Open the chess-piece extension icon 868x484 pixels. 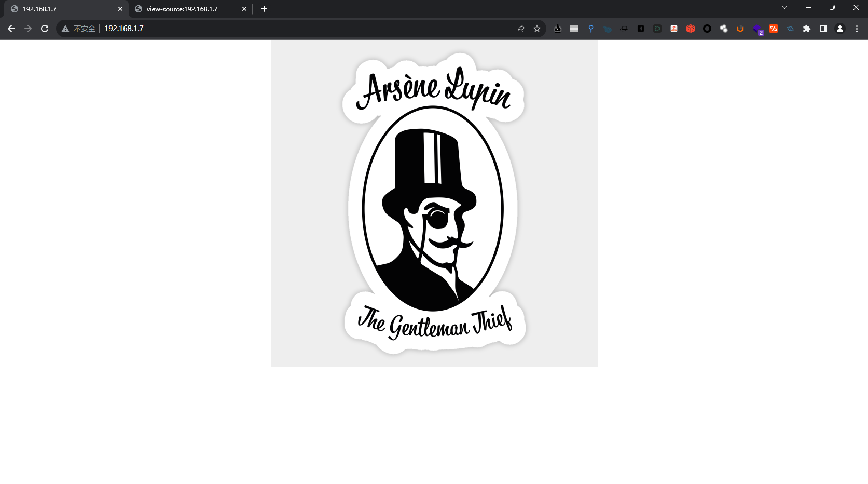(558, 29)
